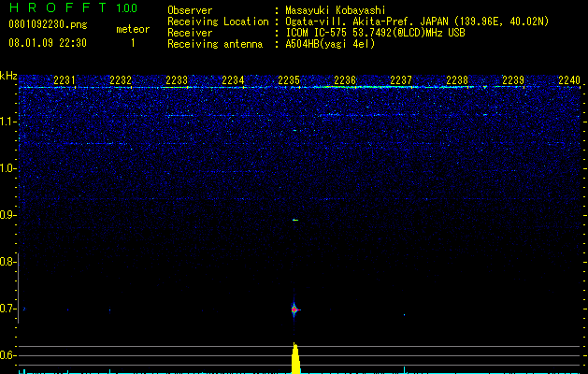The image size is (588, 374).
Task: Click the kHz unit label
Action: point(8,76)
